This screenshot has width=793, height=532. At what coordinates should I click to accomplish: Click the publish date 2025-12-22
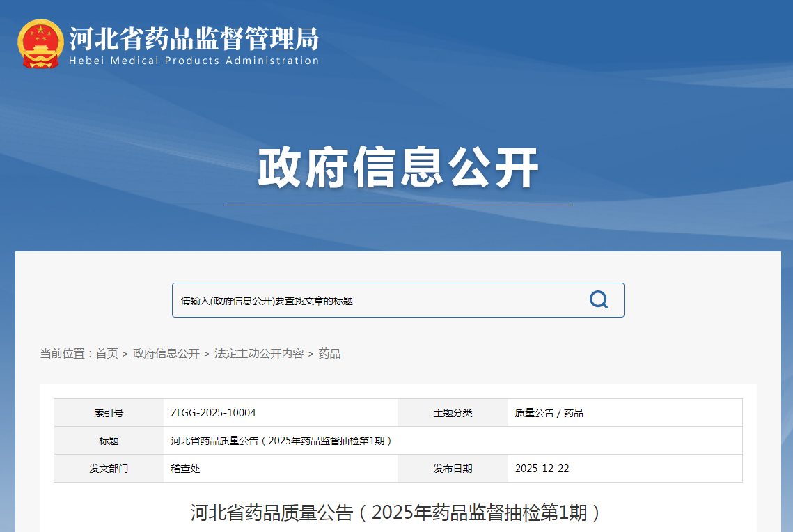click(x=542, y=469)
